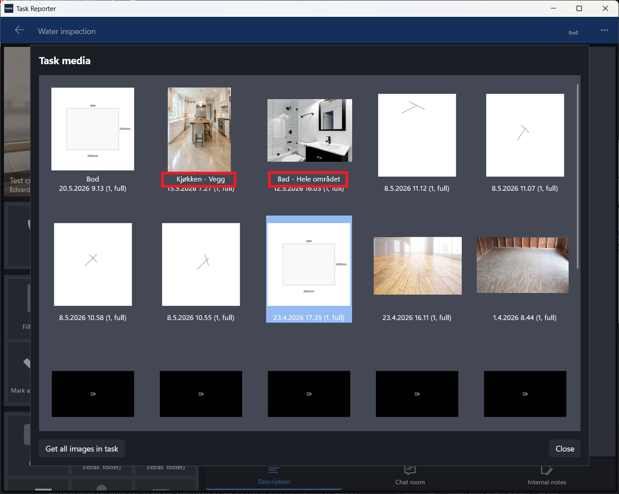This screenshot has width=619, height=494.
Task: Open the third black video thumbnail
Action: (x=309, y=394)
